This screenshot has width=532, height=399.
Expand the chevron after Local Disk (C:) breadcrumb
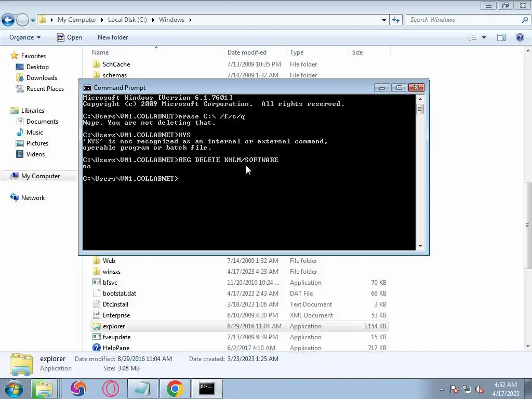(153, 20)
